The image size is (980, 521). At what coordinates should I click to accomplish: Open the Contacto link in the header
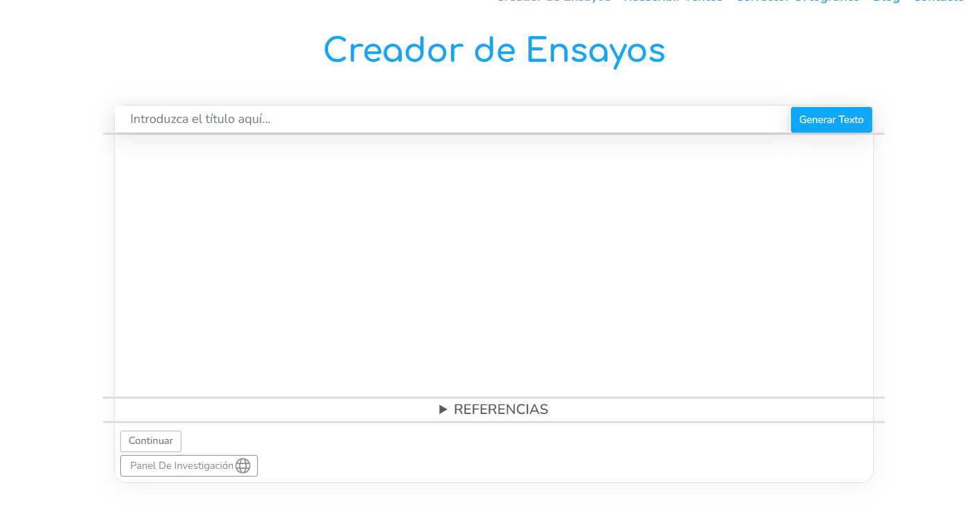pyautogui.click(x=938, y=1)
